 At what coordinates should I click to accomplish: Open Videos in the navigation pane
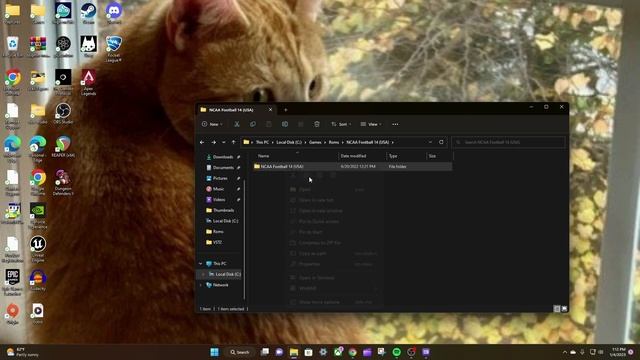219,200
